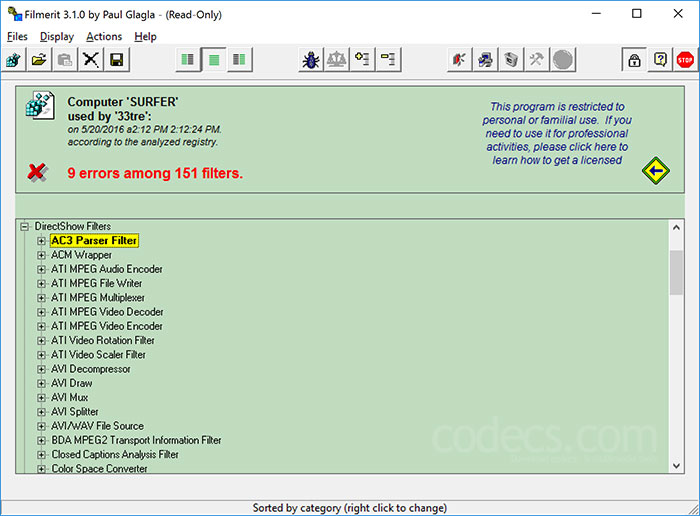This screenshot has width=700, height=516.
Task: Select AVI/WAV File Source row
Action: (x=97, y=426)
